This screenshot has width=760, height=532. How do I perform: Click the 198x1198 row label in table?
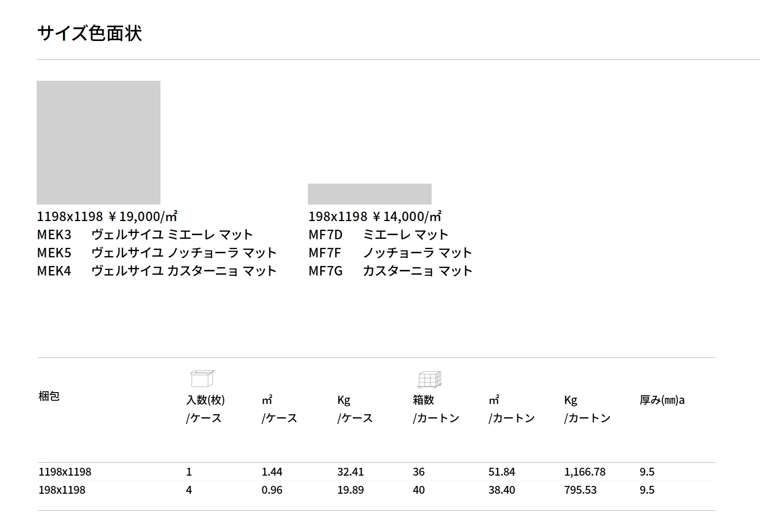(62, 490)
